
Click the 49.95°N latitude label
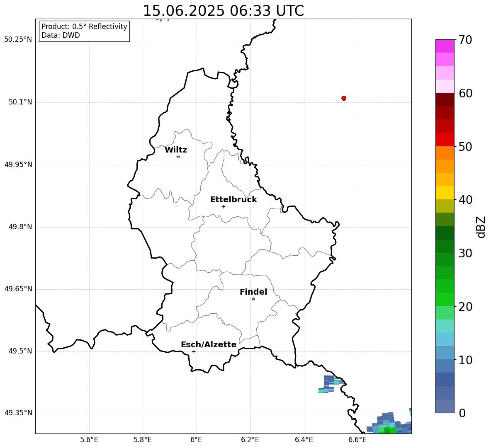(x=18, y=164)
